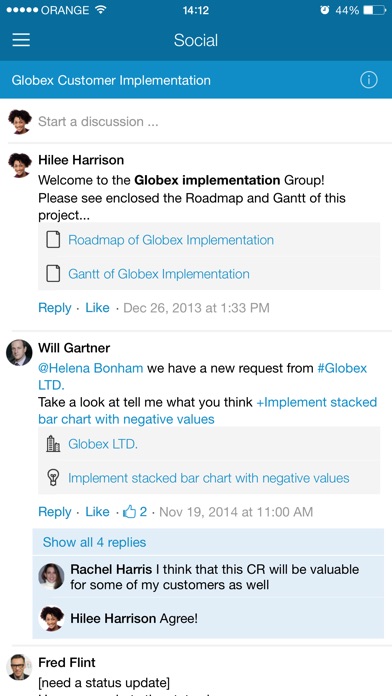Tap the Gantt document file icon

(x=53, y=274)
